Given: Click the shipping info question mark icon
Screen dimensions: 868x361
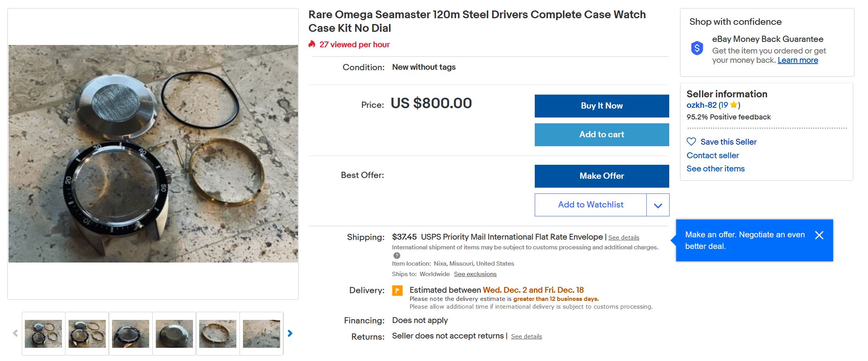Looking at the screenshot, I should point(396,256).
